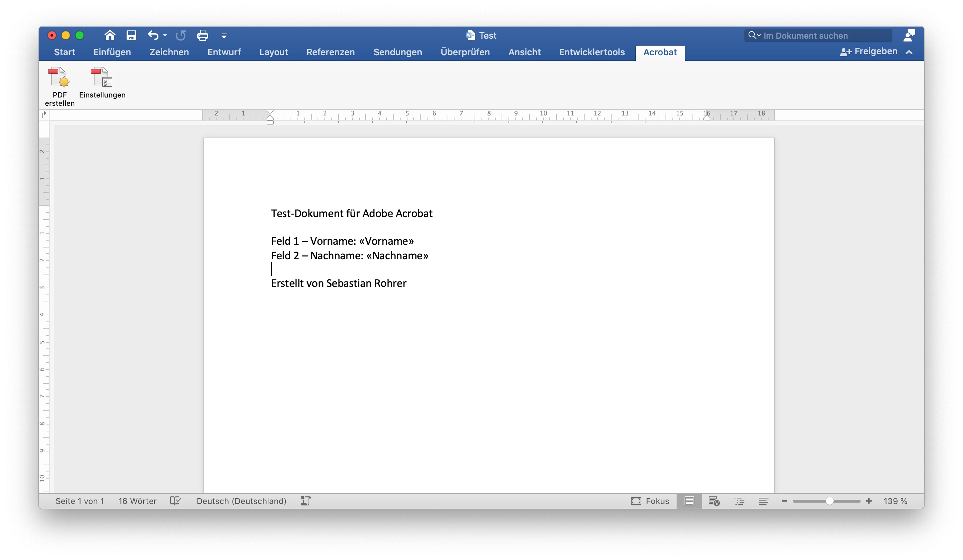Viewport: 963px width, 560px height.
Task: Click the PDF erstellen icon
Action: coord(59,78)
